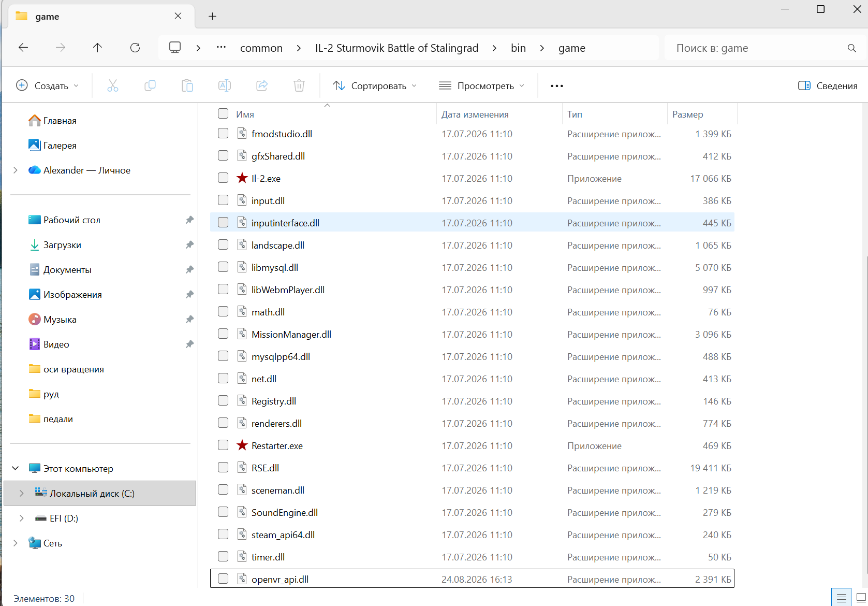Click the Delete trash icon
This screenshot has width=868, height=606.
[x=299, y=85]
